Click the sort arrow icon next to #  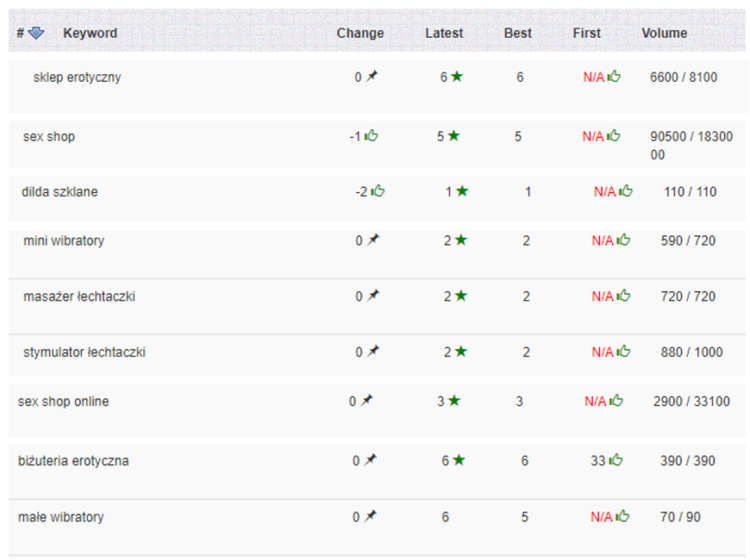click(x=36, y=33)
